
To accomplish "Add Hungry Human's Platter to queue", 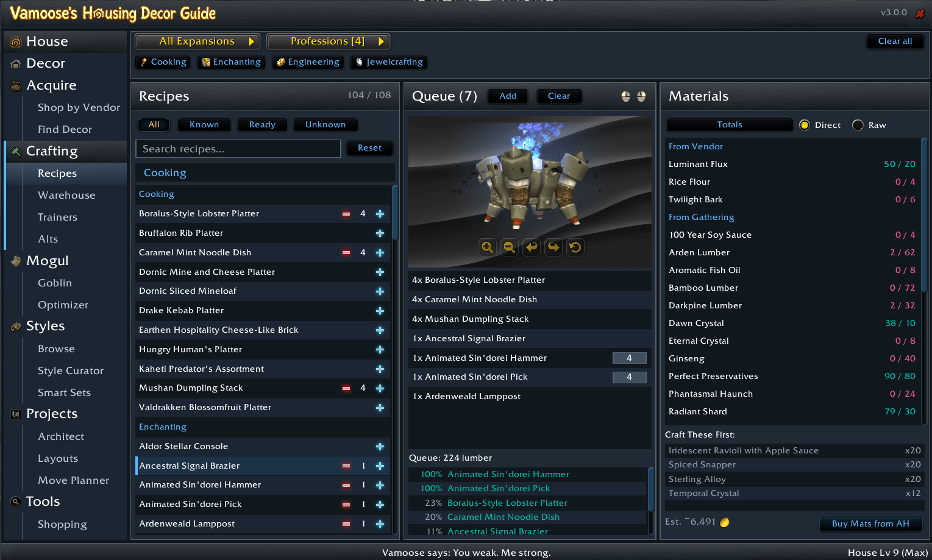I will click(380, 350).
